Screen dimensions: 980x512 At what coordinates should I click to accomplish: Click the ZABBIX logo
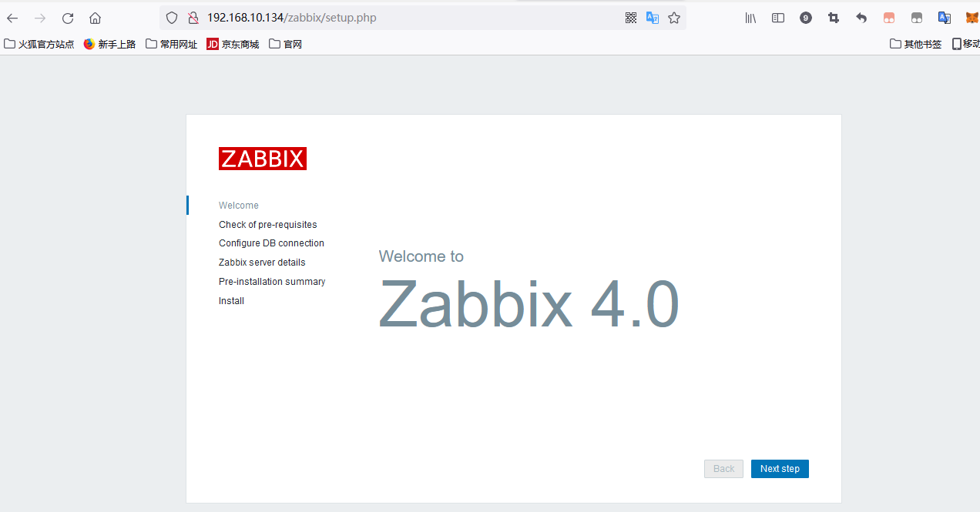263,159
